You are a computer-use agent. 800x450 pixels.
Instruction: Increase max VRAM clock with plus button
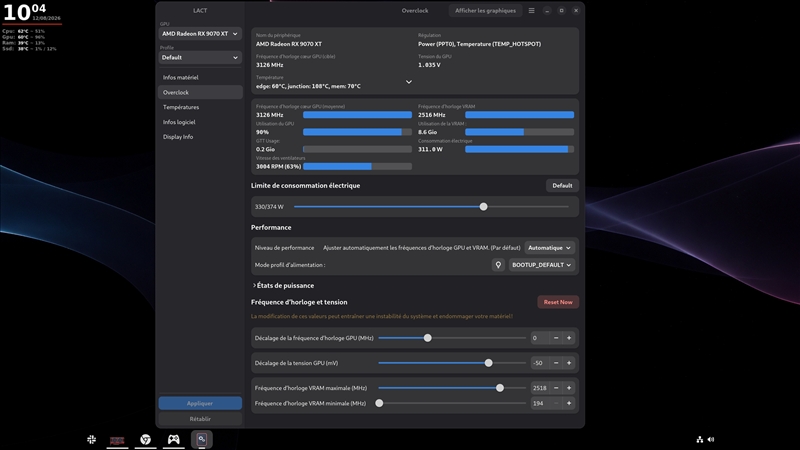[x=569, y=388]
